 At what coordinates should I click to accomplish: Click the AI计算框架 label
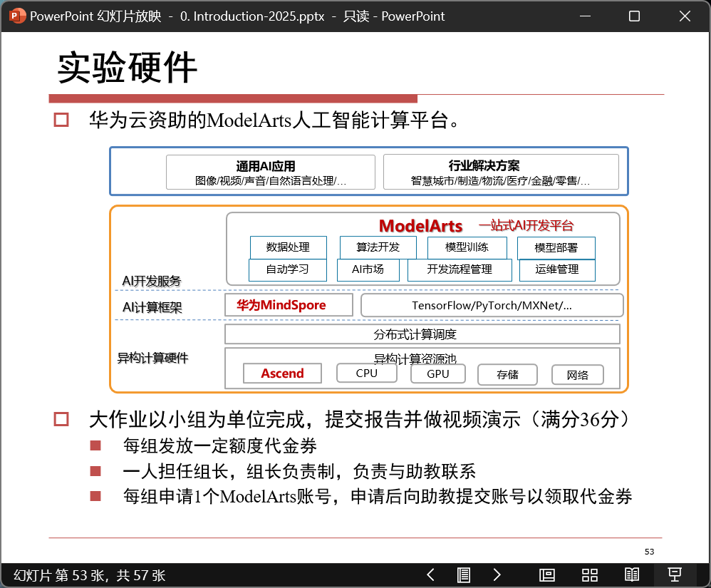152,308
